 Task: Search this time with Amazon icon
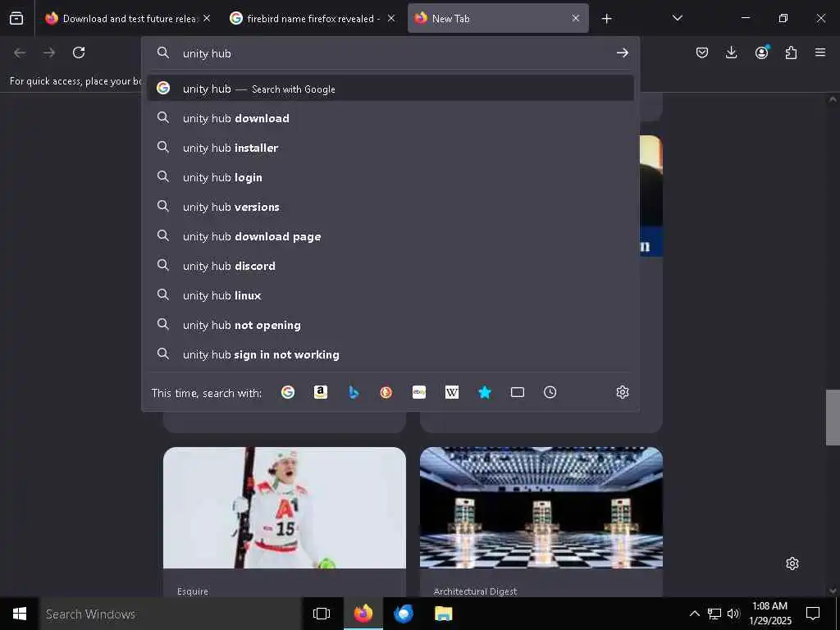[x=321, y=393]
